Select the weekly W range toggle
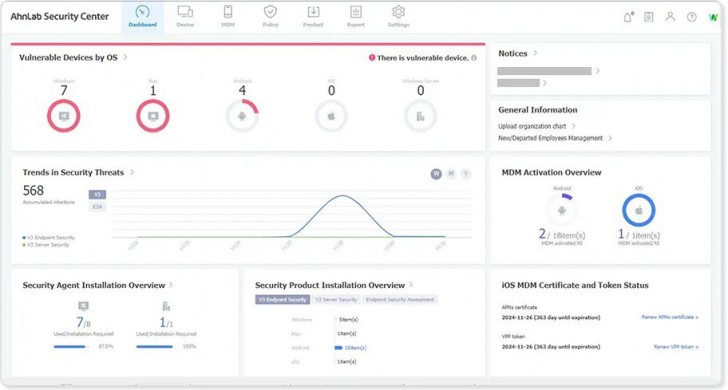The width and height of the screenshot is (728, 390). click(436, 174)
